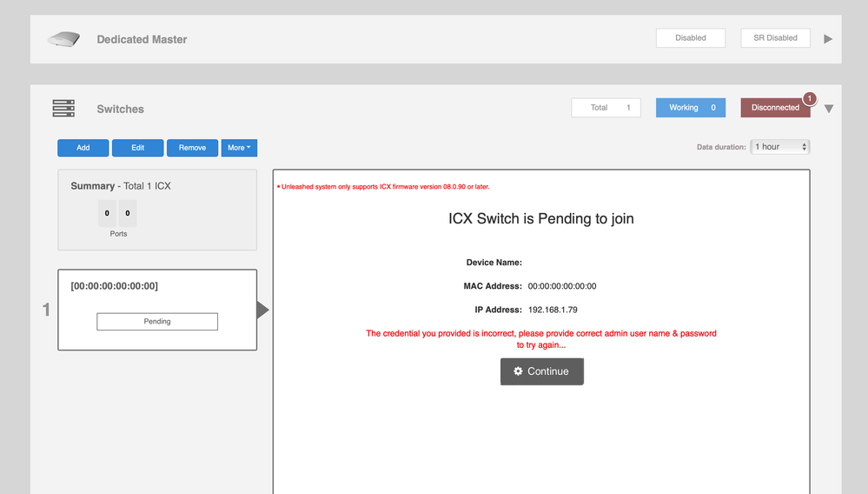Image resolution: width=868 pixels, height=494 pixels.
Task: Click the access point icon beside Dedicated Master
Action: point(63,39)
